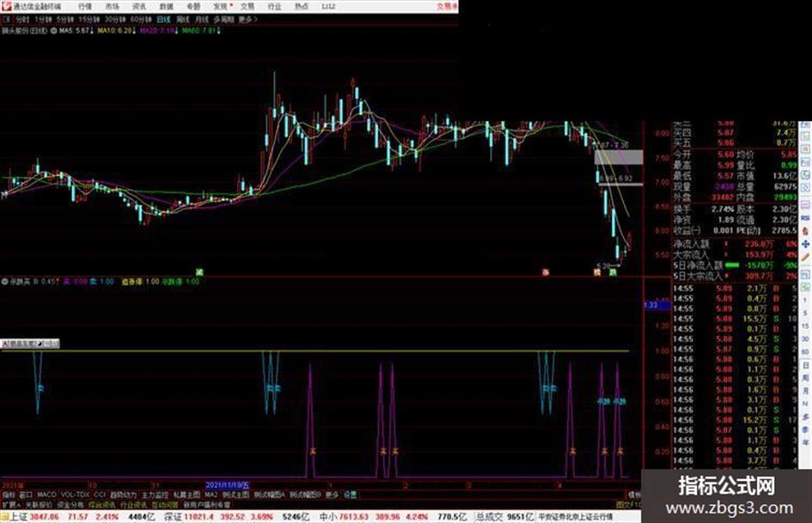This screenshot has height=523, width=812.
Task: Open the 交易 menu
Action: (247, 6)
